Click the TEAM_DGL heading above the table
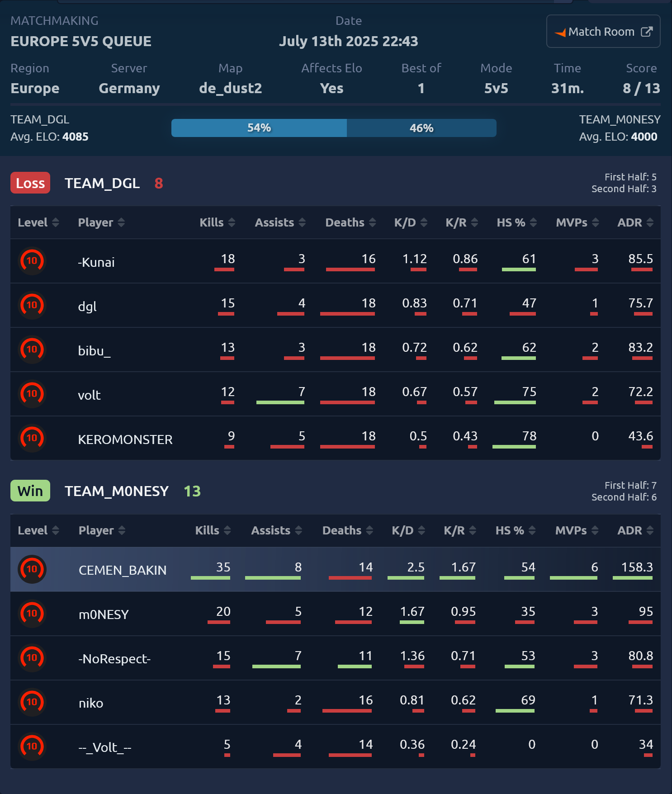The image size is (672, 794). coord(102,183)
